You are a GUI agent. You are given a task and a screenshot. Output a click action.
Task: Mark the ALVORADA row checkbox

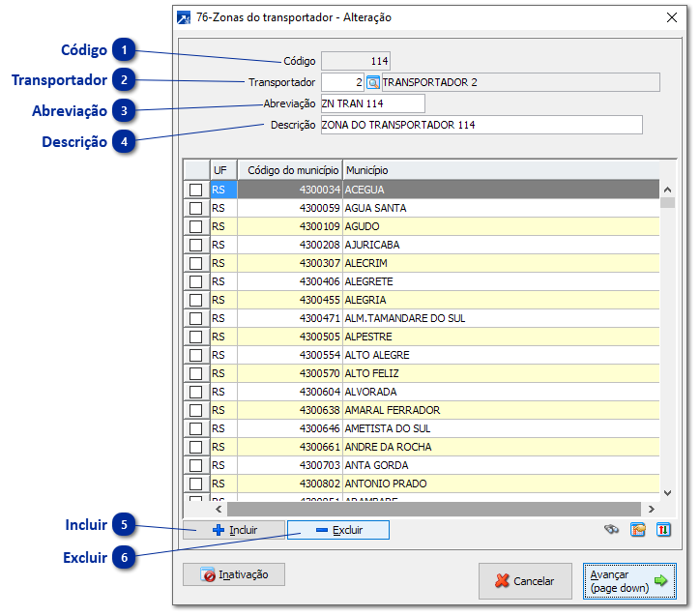click(x=195, y=392)
